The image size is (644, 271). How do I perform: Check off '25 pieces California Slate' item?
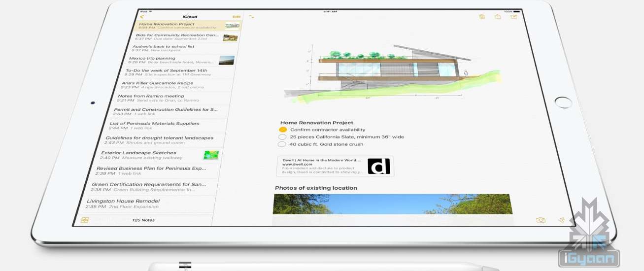[282, 137]
